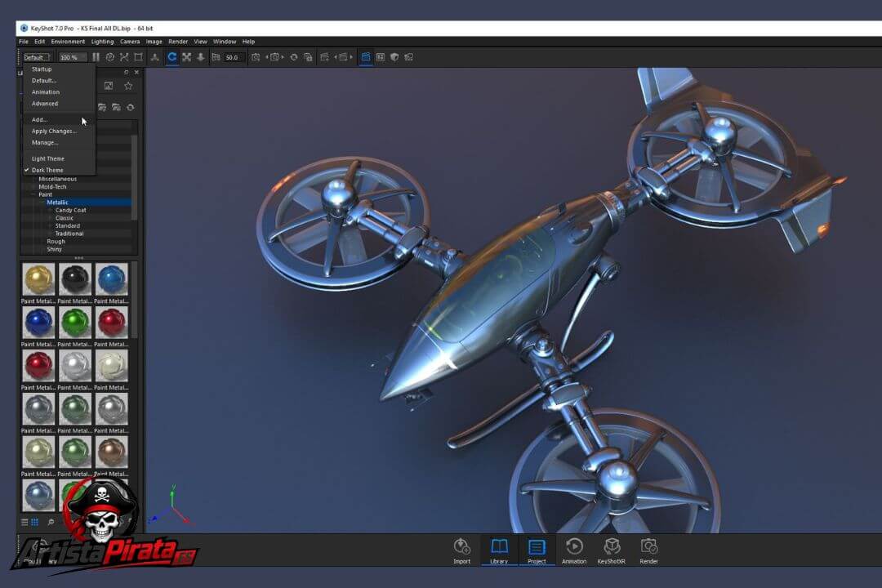The height and width of the screenshot is (588, 882).
Task: Open the 100 % CPU usage dropdown
Action: (73, 57)
